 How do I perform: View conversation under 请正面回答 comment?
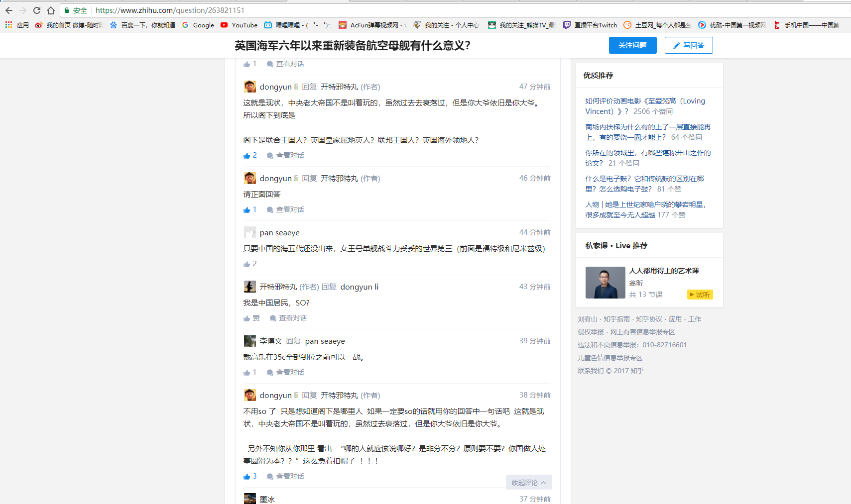(285, 210)
